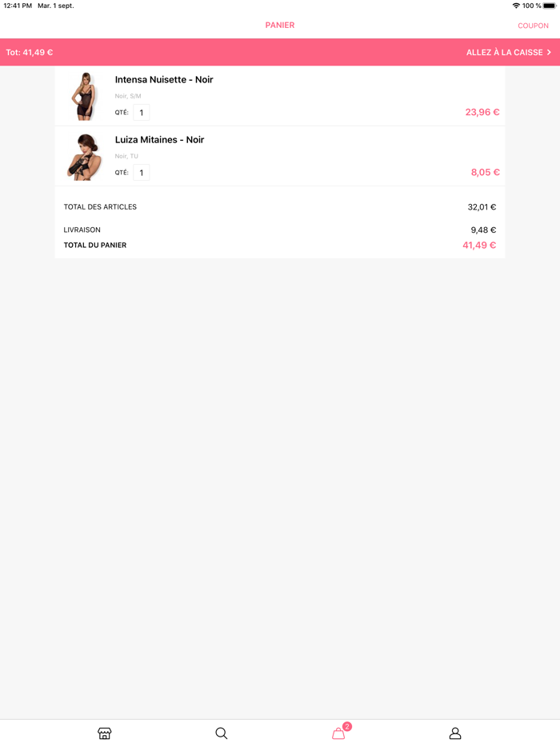Select the search icon in bottom bar
The width and height of the screenshot is (560, 747).
coord(222,733)
